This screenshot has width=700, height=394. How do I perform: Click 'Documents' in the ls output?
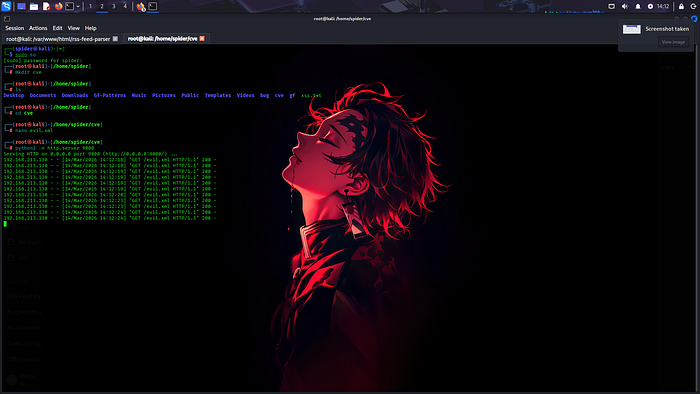[x=43, y=95]
